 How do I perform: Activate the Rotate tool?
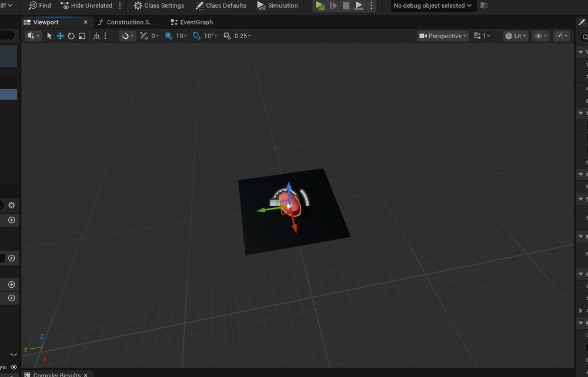(71, 36)
